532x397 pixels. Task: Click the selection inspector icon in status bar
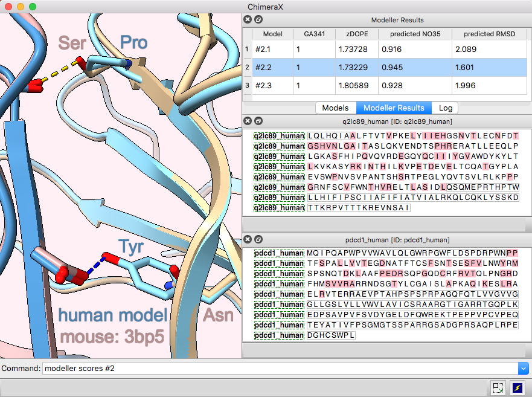[498, 388]
